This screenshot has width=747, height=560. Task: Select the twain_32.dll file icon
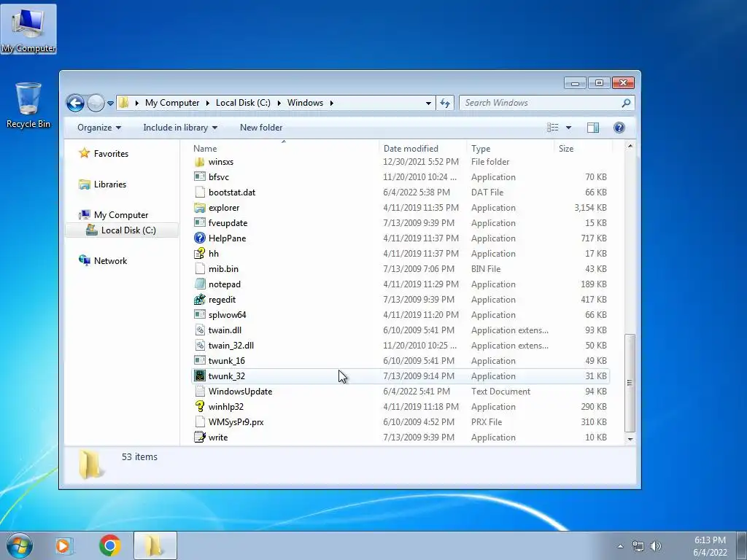click(x=200, y=345)
